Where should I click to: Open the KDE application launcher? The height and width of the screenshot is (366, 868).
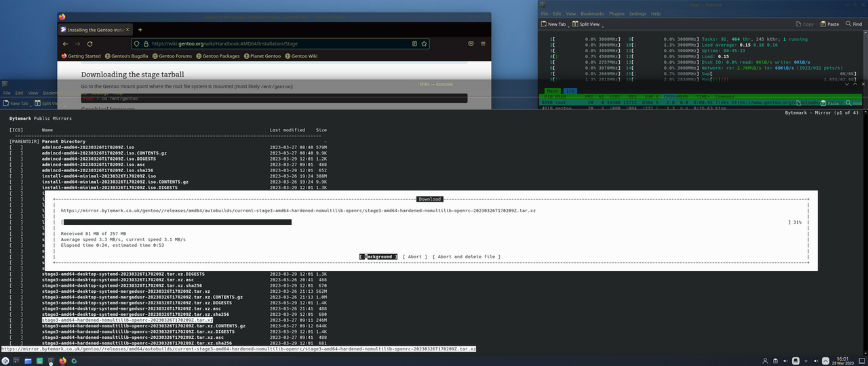click(6, 361)
